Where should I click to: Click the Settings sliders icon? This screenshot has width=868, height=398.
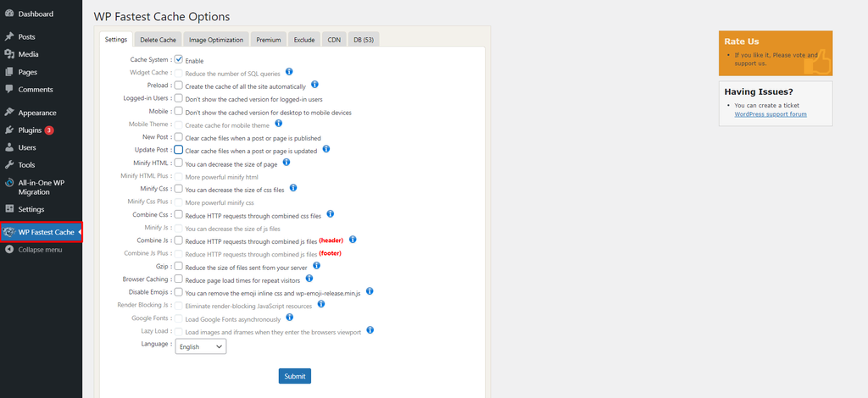[x=8, y=209]
